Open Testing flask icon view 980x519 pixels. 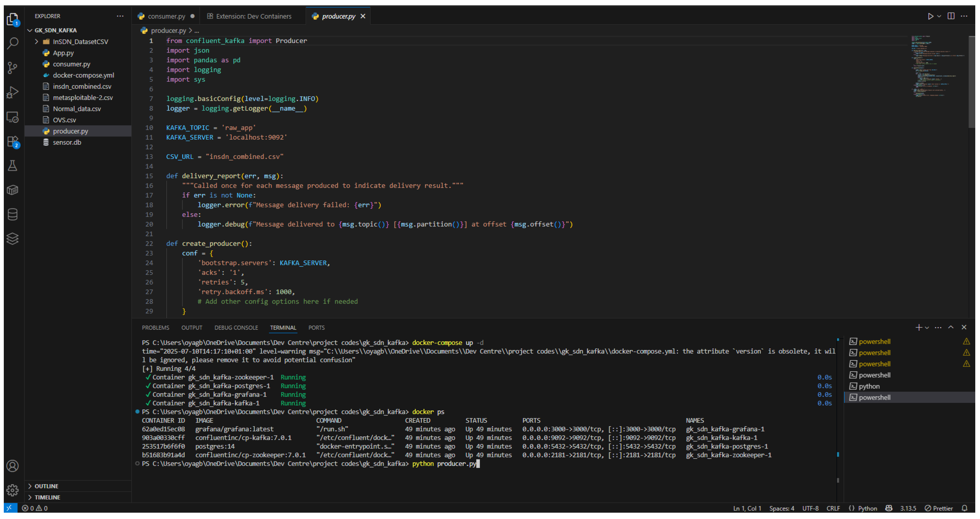(x=13, y=166)
